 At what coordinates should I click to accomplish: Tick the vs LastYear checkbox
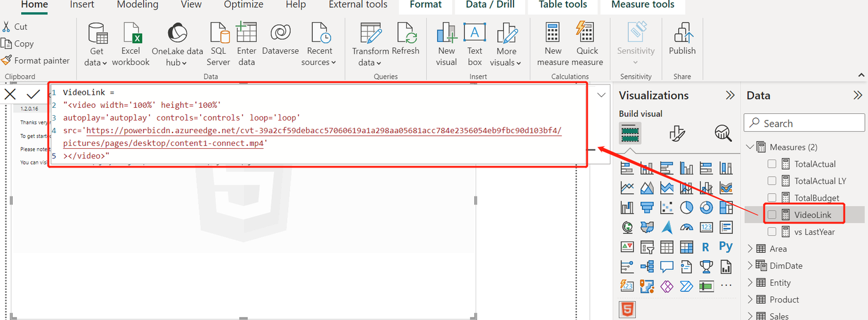tap(772, 231)
